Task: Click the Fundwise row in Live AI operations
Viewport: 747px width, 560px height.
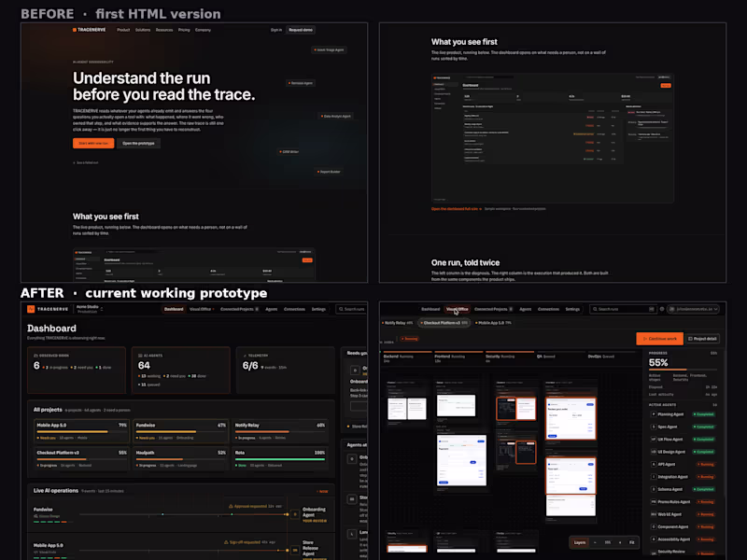Action: point(181,515)
